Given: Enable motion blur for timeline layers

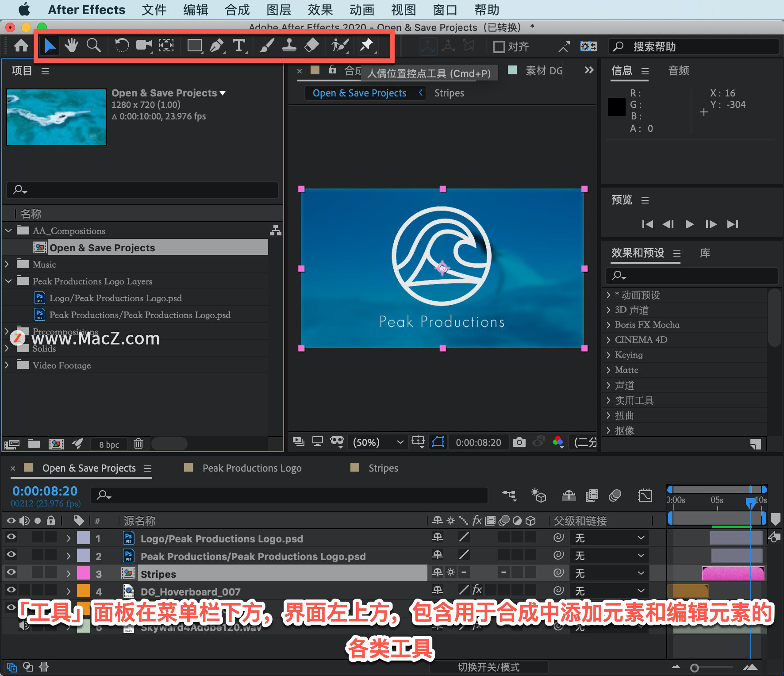Looking at the screenshot, I should (615, 495).
